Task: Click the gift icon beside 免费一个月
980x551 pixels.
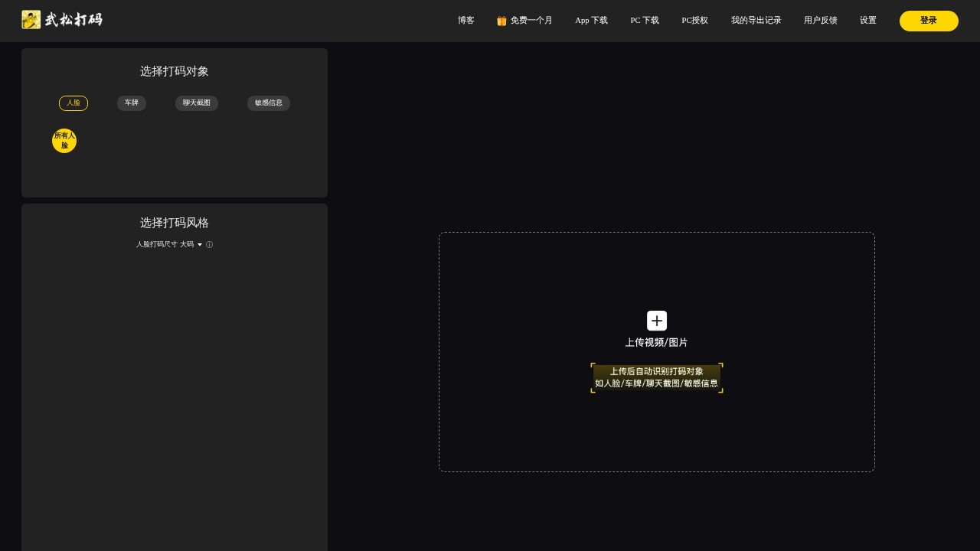Action: click(x=501, y=21)
